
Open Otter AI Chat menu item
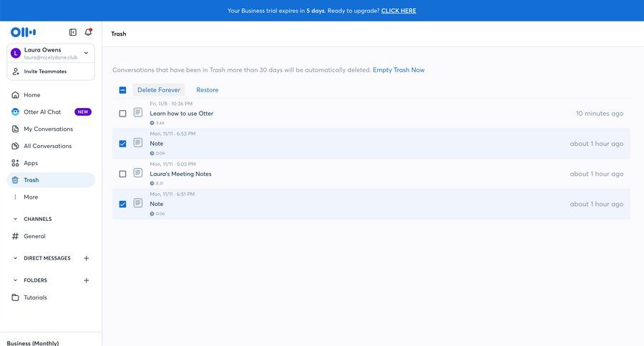click(x=51, y=112)
